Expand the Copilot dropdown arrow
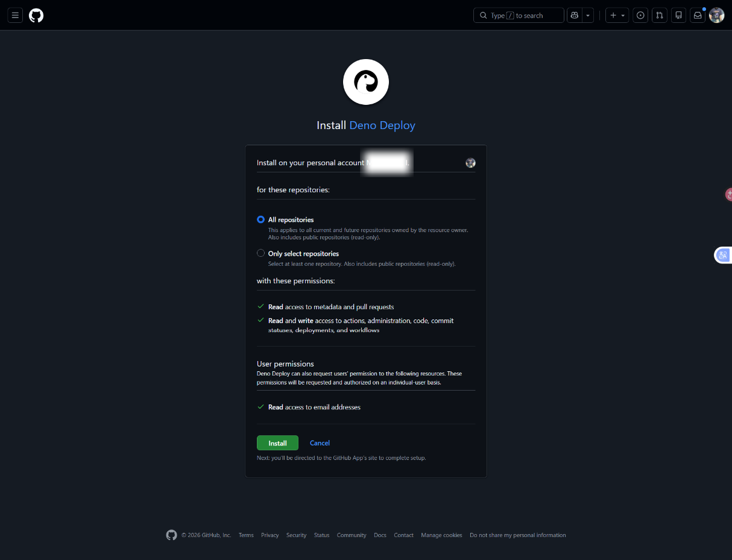This screenshot has height=560, width=732. pyautogui.click(x=588, y=15)
